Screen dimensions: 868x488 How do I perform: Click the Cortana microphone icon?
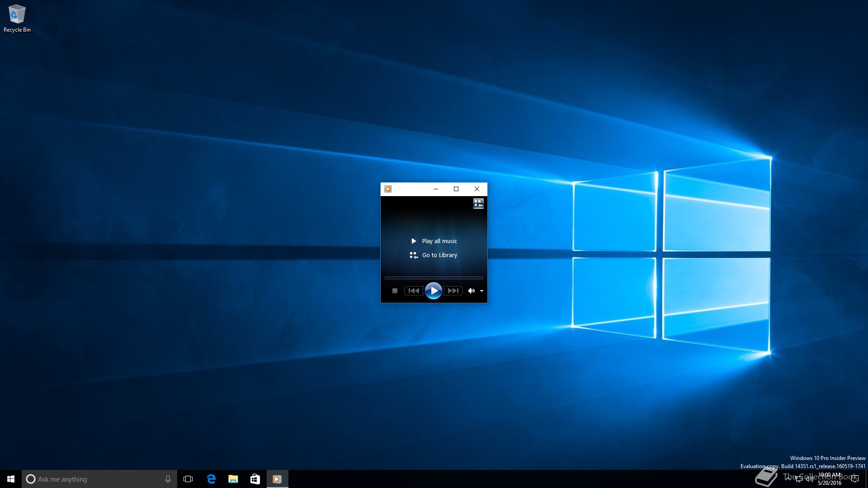click(168, 479)
